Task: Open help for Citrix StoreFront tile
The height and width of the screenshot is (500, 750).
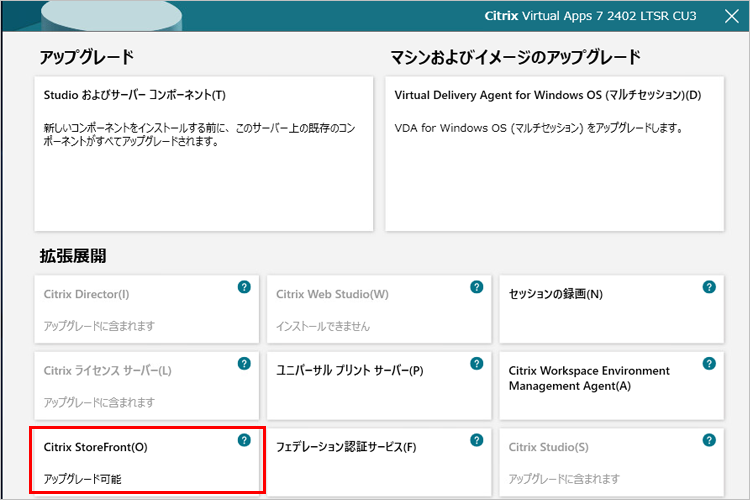Action: pos(244,439)
